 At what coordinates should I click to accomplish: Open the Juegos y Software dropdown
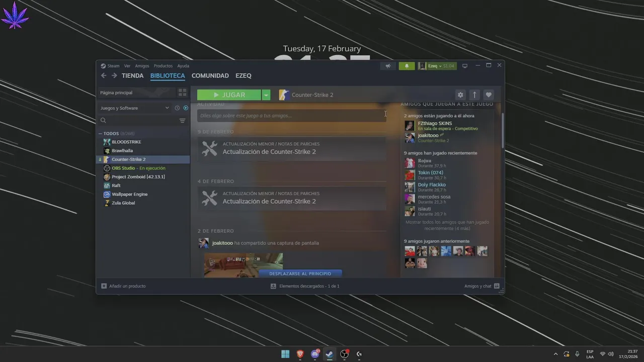tap(135, 108)
